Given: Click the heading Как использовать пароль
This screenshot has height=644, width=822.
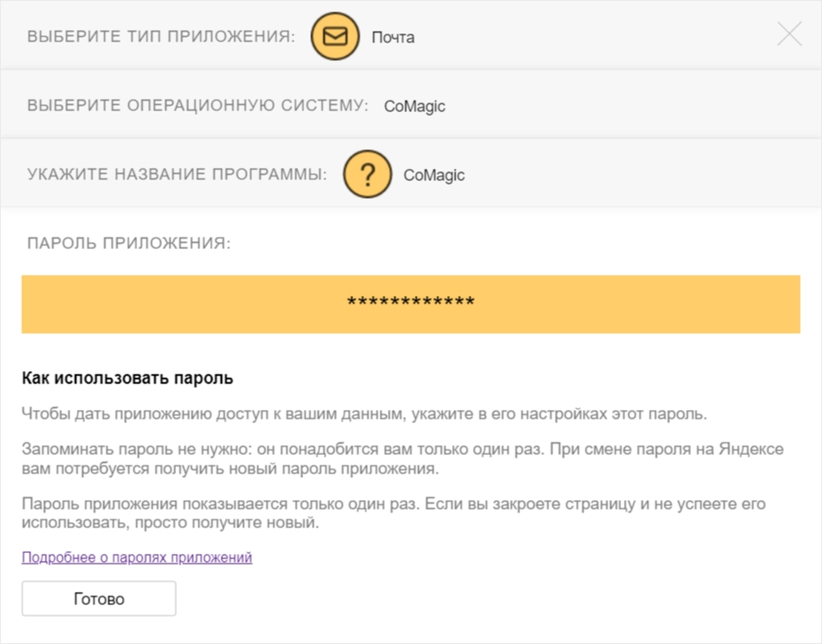Looking at the screenshot, I should point(127,378).
